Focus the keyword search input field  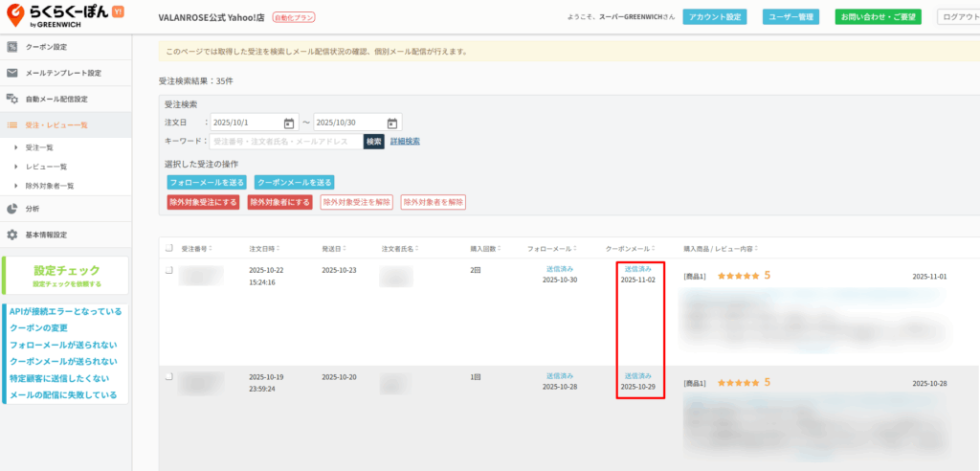point(285,142)
